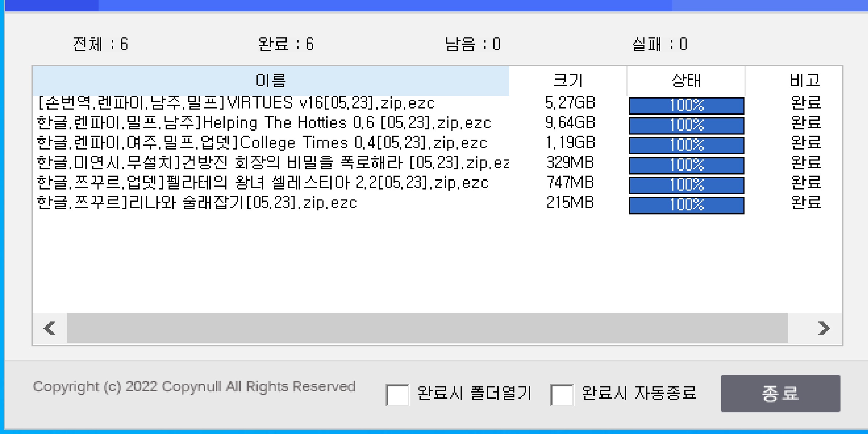The width and height of the screenshot is (868, 434).
Task: Enable 완료시 폴더열기 checkbox
Action: pyautogui.click(x=397, y=395)
